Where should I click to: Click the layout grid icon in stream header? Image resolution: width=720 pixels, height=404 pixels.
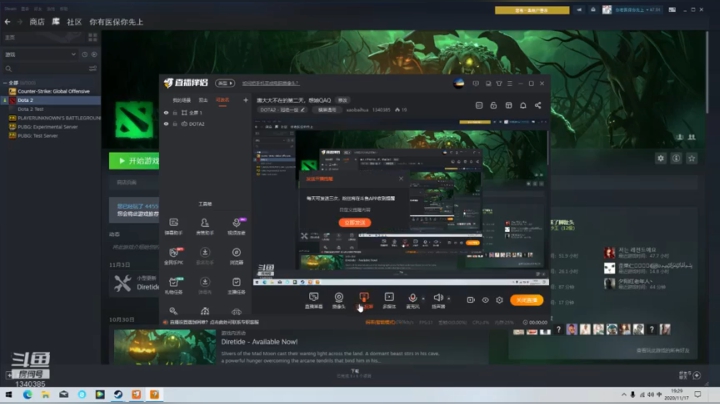[508, 105]
